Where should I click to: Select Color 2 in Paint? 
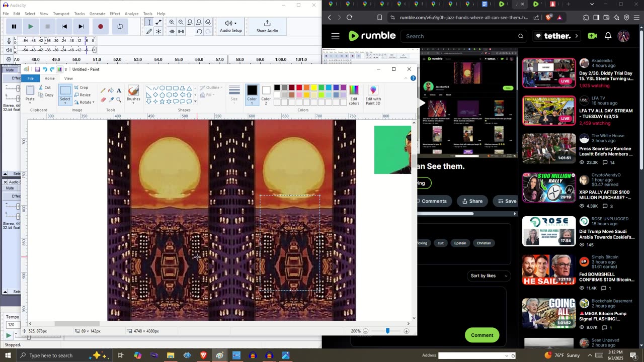click(x=266, y=95)
